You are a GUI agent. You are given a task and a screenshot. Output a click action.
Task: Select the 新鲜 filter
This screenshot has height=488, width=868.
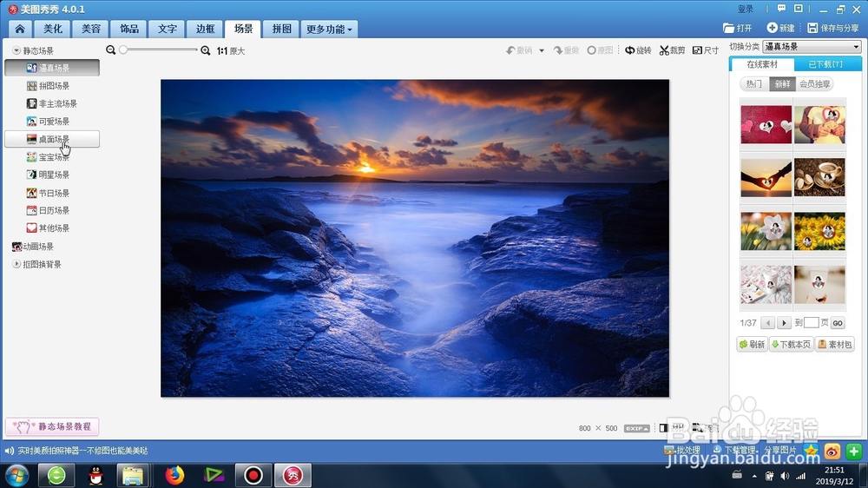click(782, 83)
